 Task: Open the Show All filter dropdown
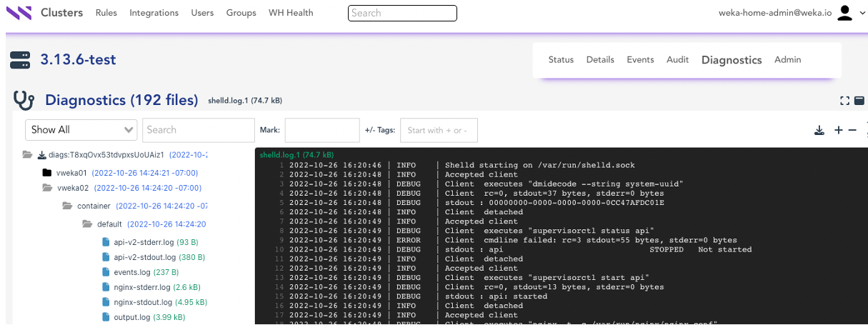point(81,130)
